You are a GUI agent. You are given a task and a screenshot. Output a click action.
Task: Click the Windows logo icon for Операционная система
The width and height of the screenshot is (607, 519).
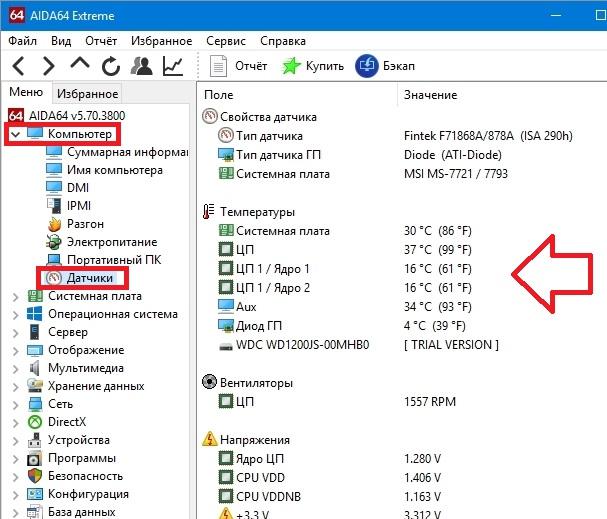[35, 314]
